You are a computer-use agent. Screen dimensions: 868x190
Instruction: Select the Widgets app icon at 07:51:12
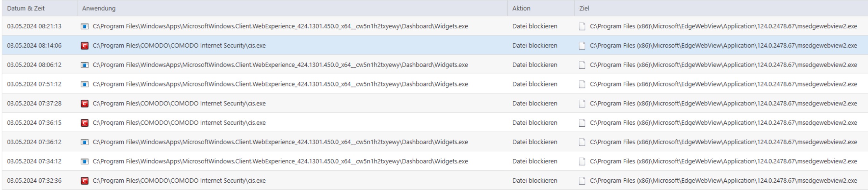tap(84, 84)
